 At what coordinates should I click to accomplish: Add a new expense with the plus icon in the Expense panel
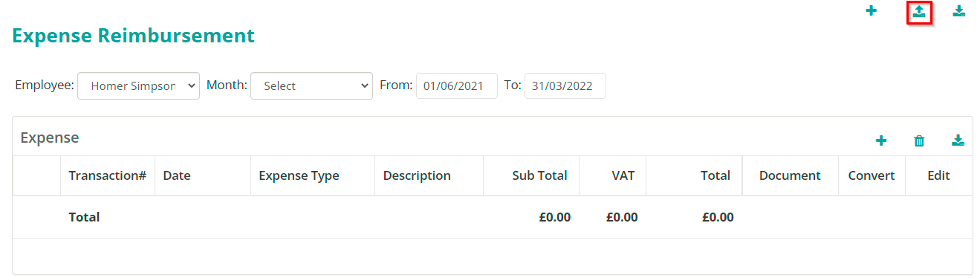[881, 140]
